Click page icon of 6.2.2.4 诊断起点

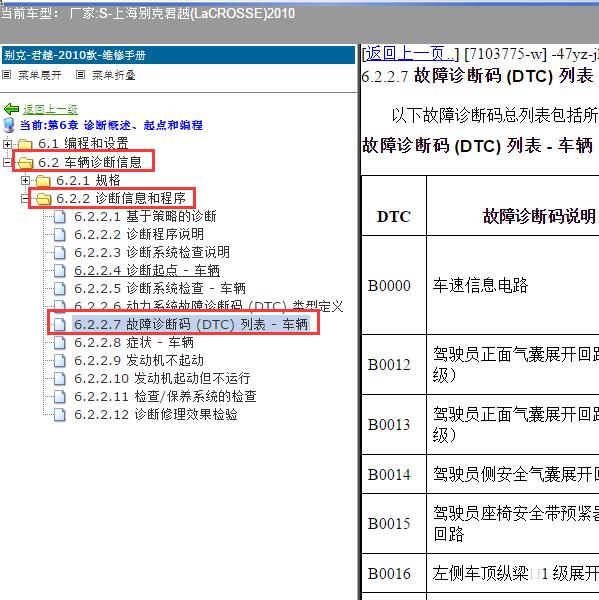pos(59,271)
